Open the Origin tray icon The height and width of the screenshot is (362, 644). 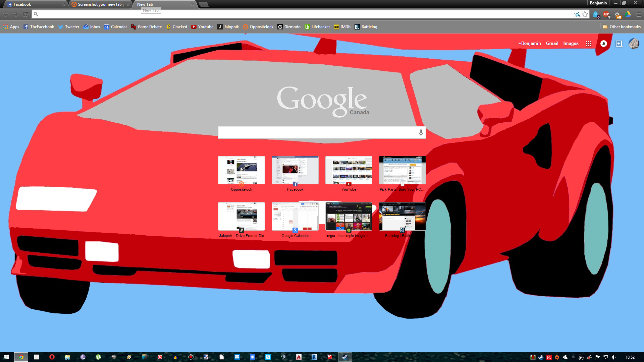[557, 357]
